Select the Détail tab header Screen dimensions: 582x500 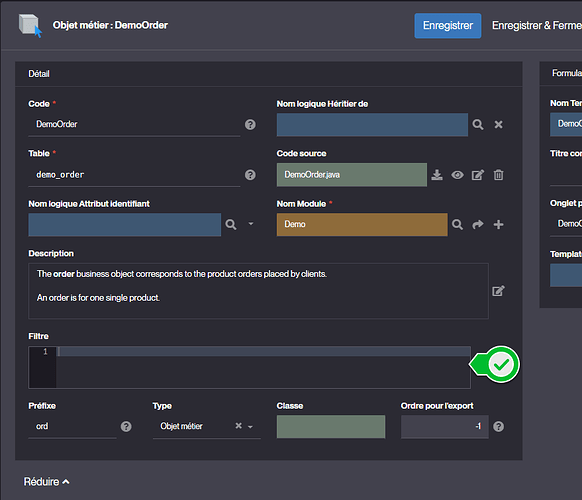[x=39, y=74]
